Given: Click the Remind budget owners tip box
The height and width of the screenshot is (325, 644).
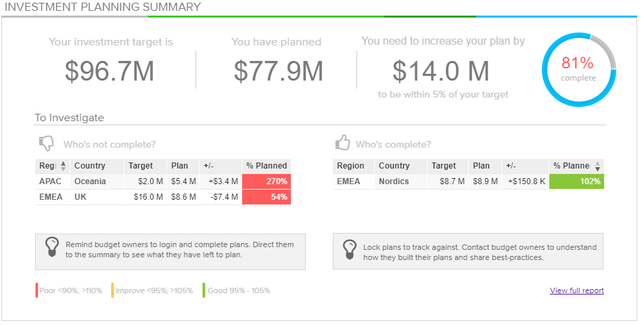Looking at the screenshot, I should (x=170, y=252).
